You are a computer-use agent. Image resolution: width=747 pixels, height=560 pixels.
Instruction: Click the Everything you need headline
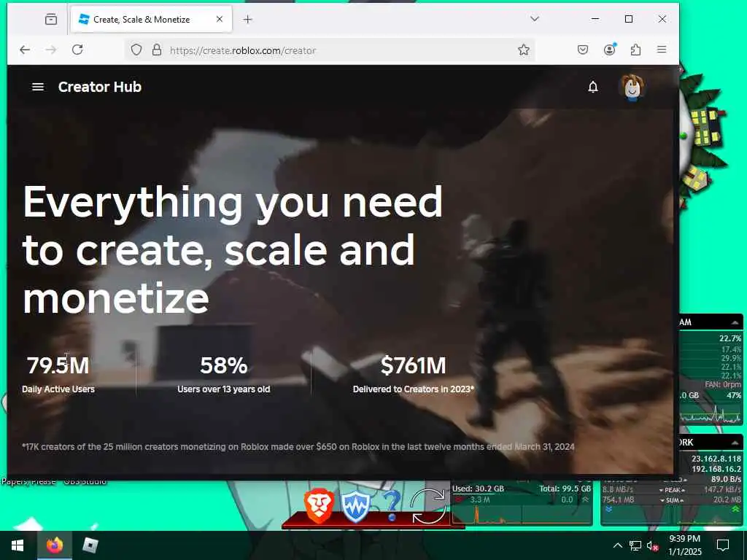(233, 249)
